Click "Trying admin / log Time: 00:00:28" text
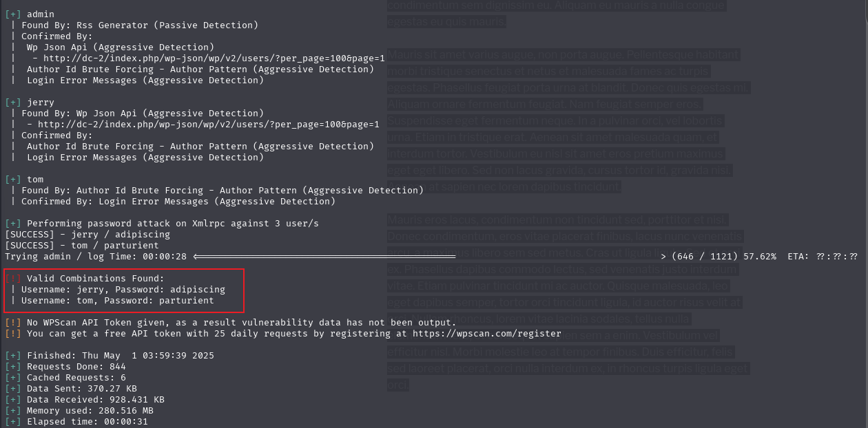The height and width of the screenshot is (428, 868). [96, 257]
